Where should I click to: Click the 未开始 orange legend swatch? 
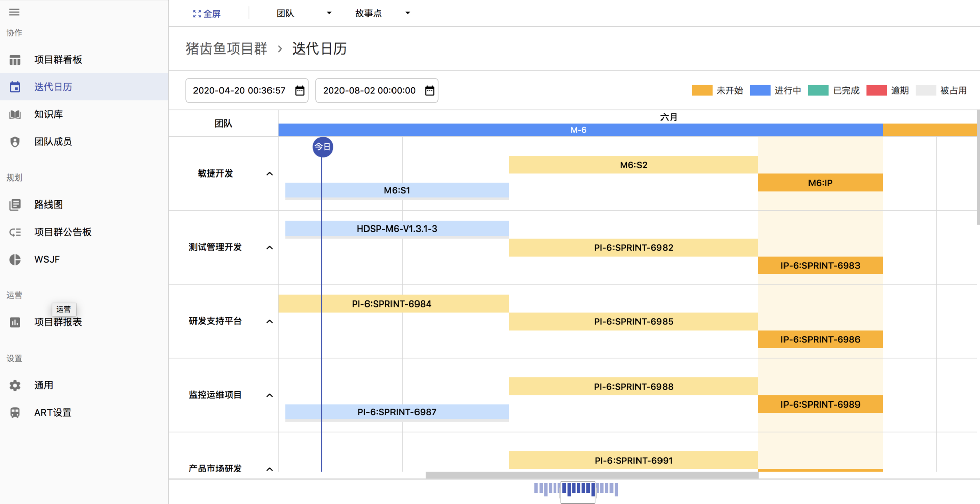[x=702, y=90]
